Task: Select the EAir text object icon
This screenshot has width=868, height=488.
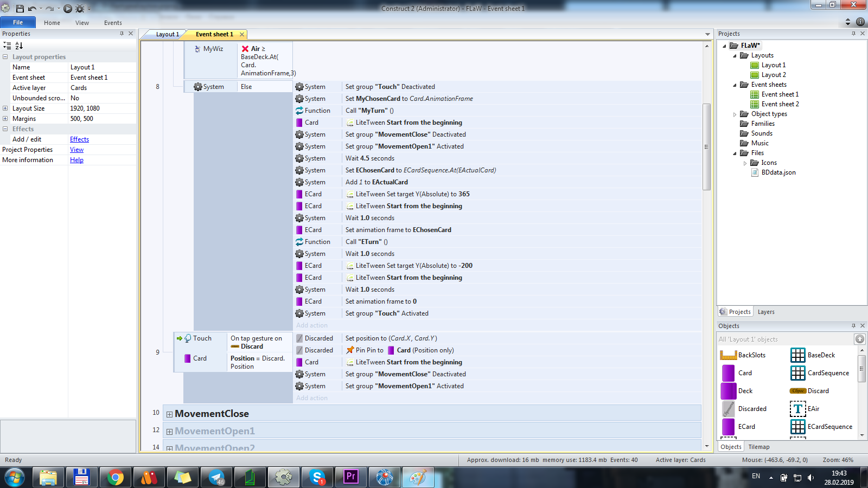Action: point(797,409)
